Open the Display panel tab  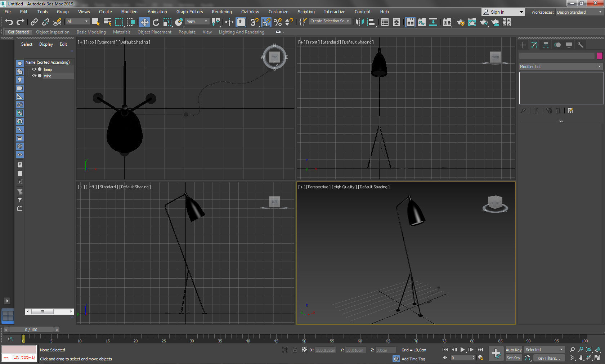point(569,45)
